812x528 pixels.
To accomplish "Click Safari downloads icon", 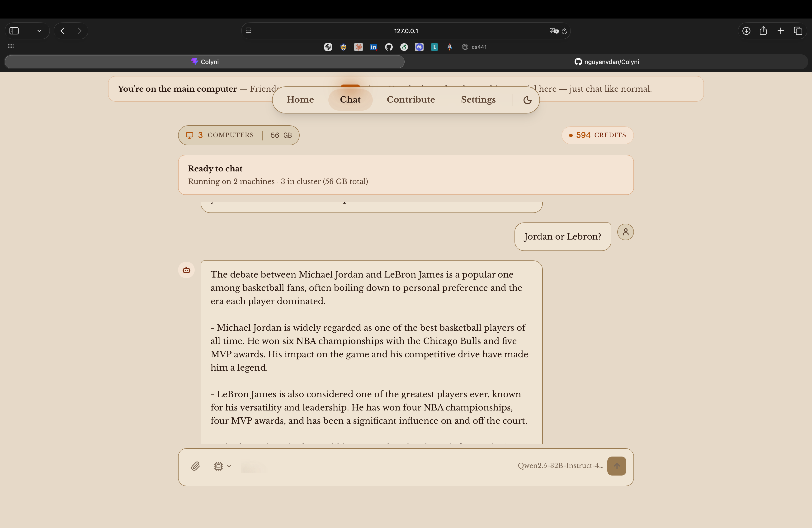I will point(746,31).
